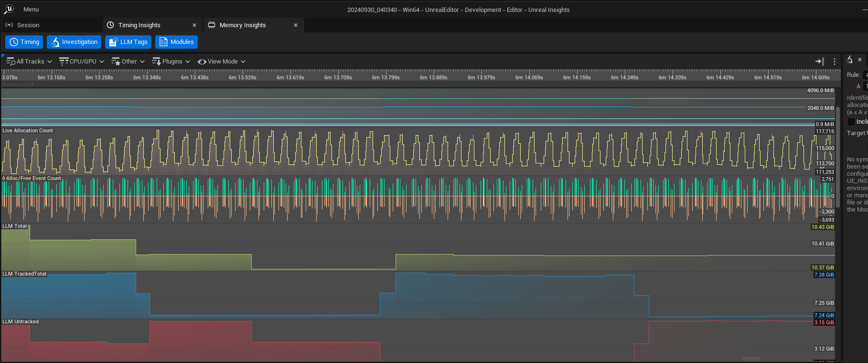
Task: Open the View Mode dropdown
Action: point(222,62)
